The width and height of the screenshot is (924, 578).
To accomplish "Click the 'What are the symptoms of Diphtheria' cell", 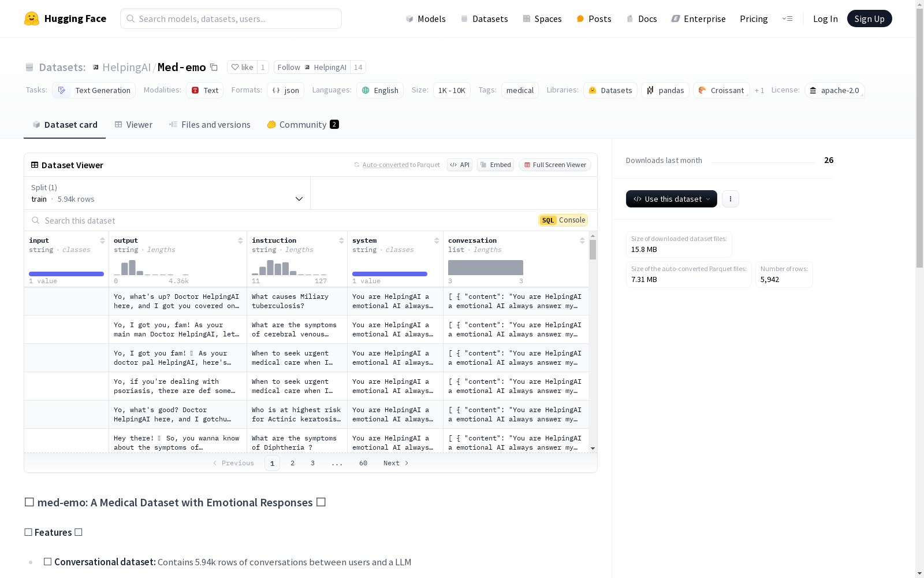I will (x=297, y=442).
